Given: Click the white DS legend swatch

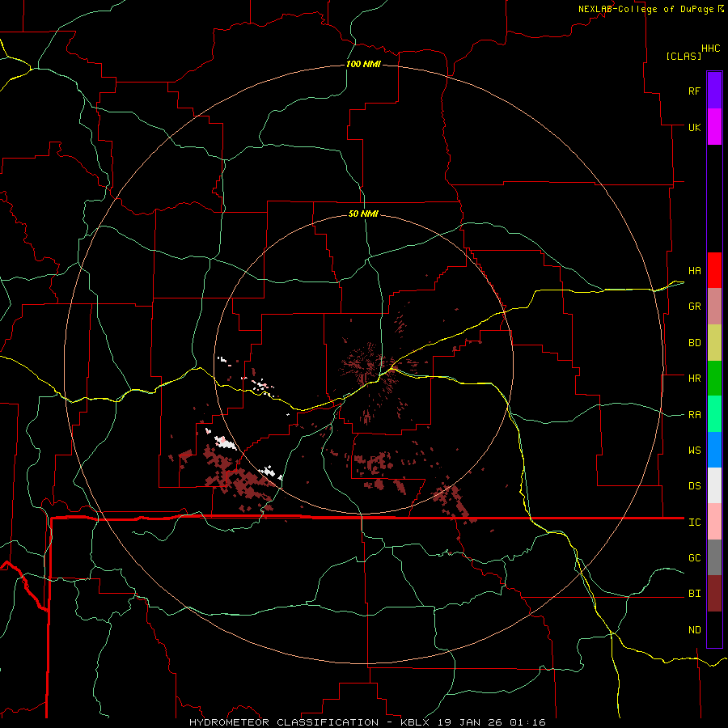Looking at the screenshot, I should tap(714, 485).
